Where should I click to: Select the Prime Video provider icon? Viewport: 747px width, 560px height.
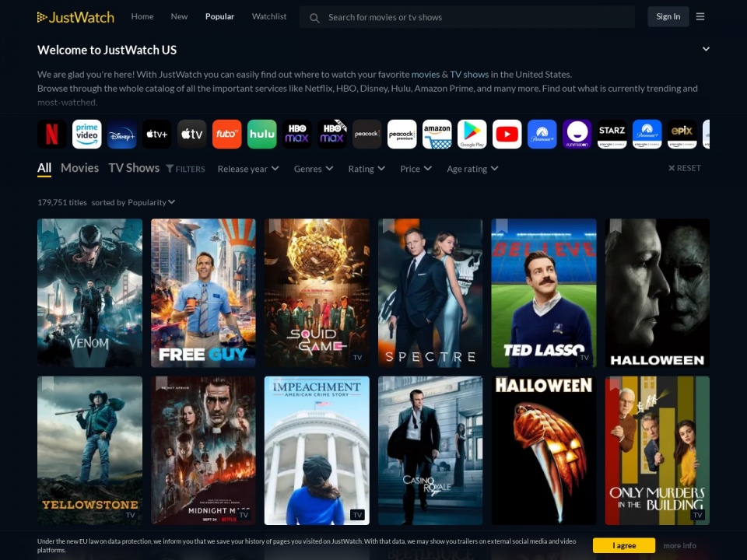coord(86,135)
